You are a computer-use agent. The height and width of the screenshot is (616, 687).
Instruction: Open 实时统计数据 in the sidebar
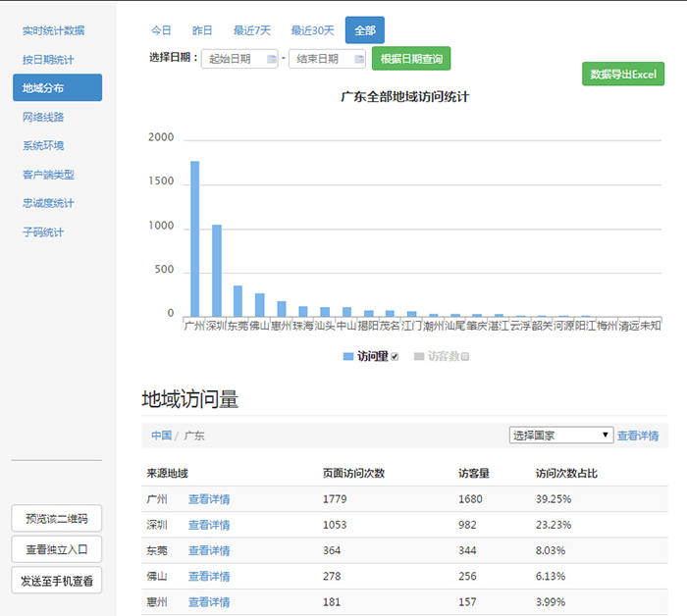[x=54, y=30]
